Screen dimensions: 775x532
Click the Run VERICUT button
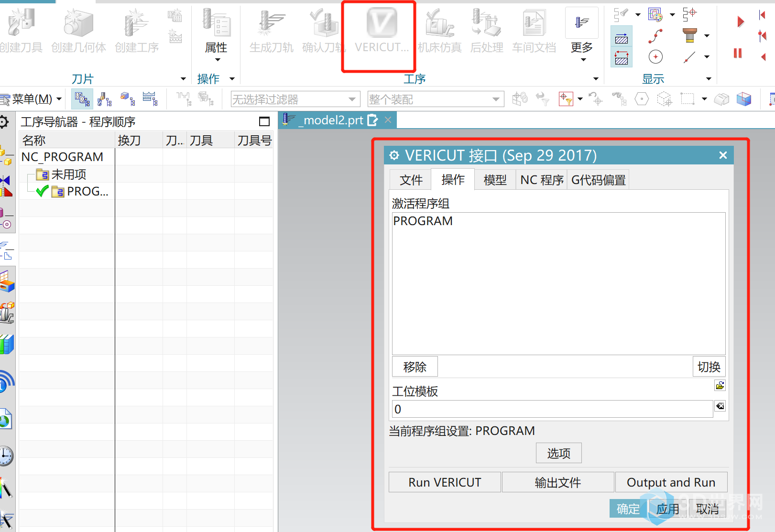point(445,482)
